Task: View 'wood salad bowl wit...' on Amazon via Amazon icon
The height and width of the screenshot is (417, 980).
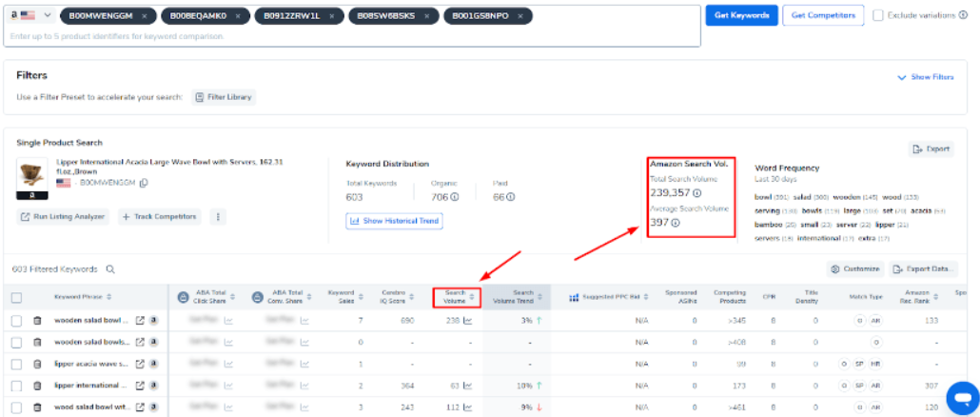Action: 154,407
